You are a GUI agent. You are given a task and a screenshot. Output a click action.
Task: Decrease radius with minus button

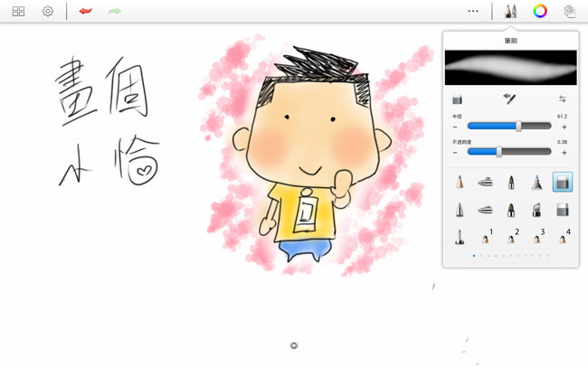pyautogui.click(x=455, y=127)
